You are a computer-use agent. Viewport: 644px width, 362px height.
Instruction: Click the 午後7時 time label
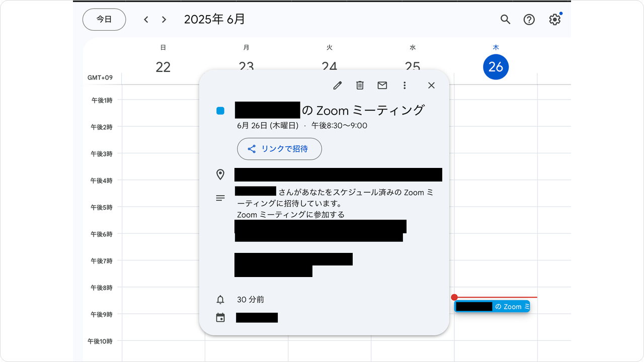[x=102, y=261]
